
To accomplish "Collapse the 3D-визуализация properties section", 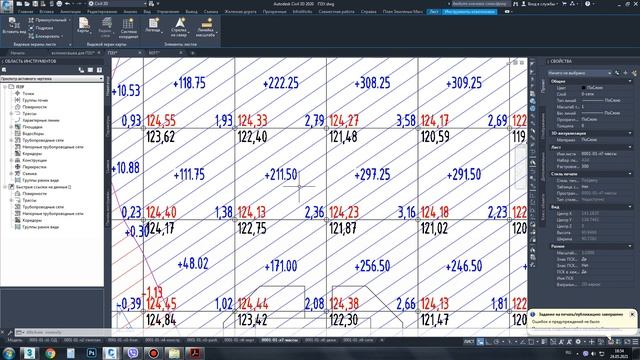I will coord(630,133).
